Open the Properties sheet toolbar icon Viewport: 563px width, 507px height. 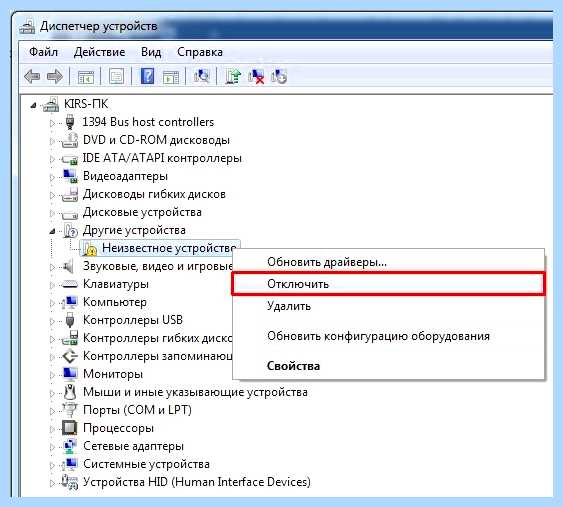point(117,76)
